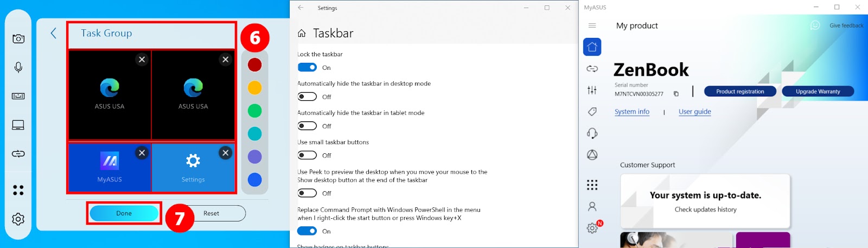Toggle Use small taskbar buttons

coord(307,155)
